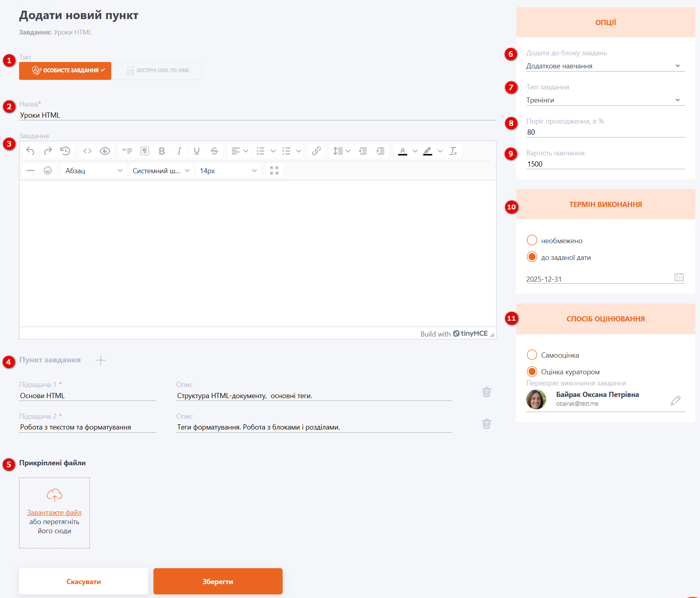The image size is (700, 598).
Task: Select 'Особисте завдання' type
Action: pos(65,71)
